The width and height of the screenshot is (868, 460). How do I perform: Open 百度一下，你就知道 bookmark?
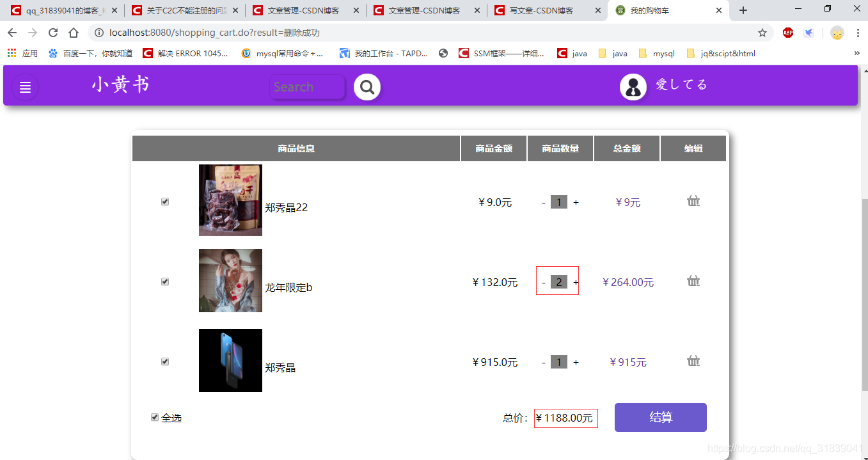[90, 53]
